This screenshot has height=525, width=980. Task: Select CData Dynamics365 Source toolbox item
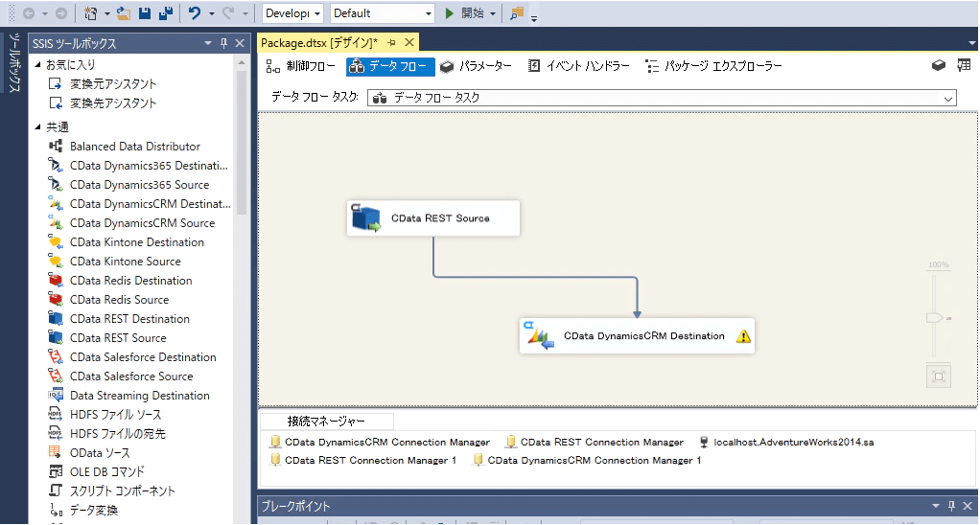click(x=139, y=185)
